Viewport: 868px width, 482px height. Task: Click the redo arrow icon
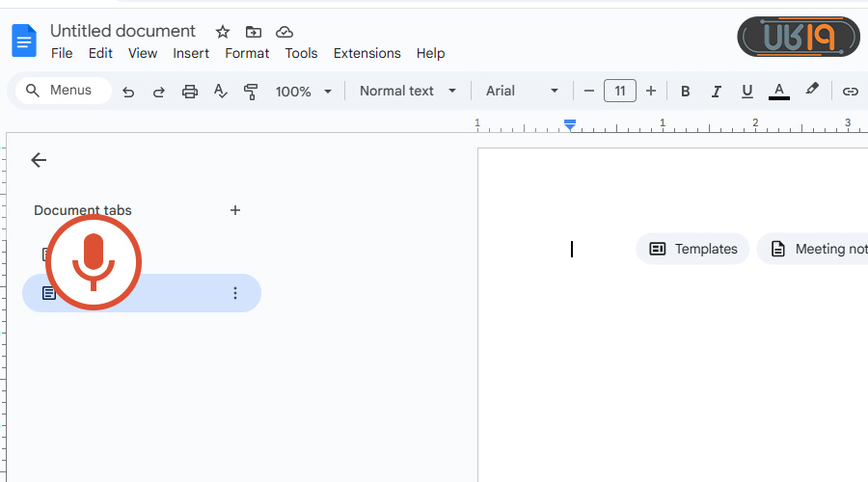click(159, 92)
